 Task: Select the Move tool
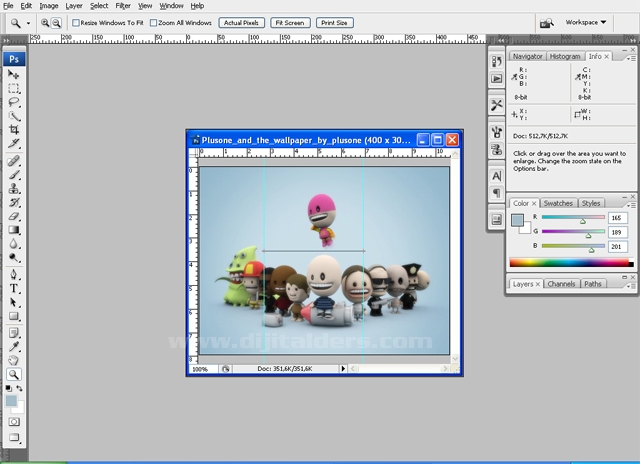point(13,74)
